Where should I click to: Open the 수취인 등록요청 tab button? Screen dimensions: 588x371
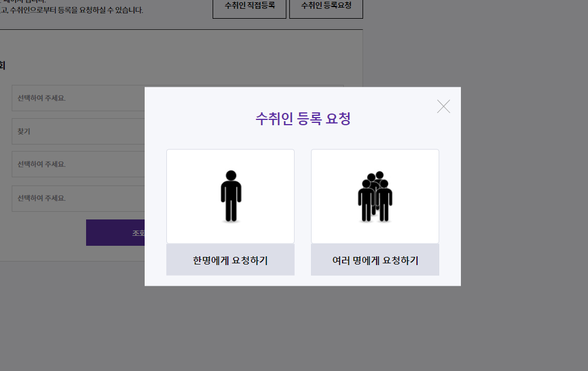click(x=326, y=8)
